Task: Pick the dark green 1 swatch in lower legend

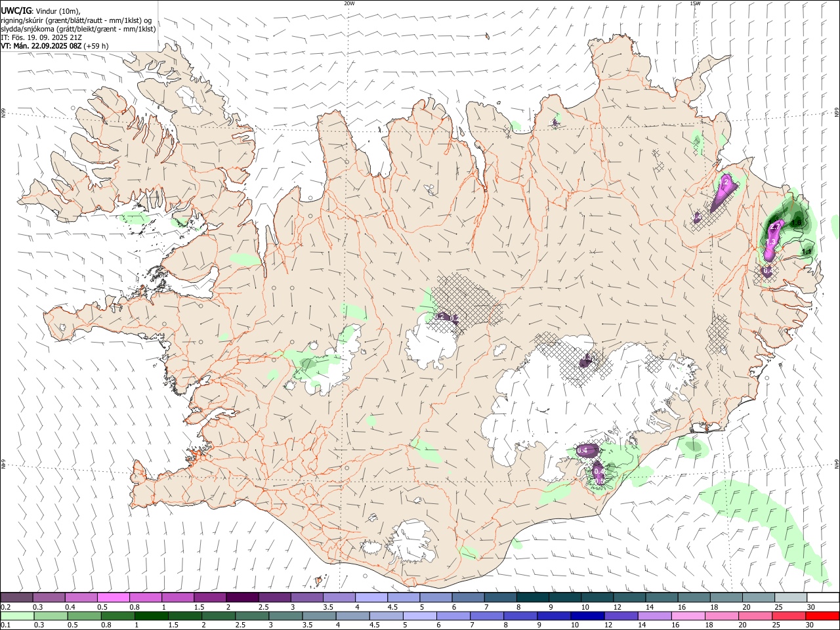Action: pos(151,616)
